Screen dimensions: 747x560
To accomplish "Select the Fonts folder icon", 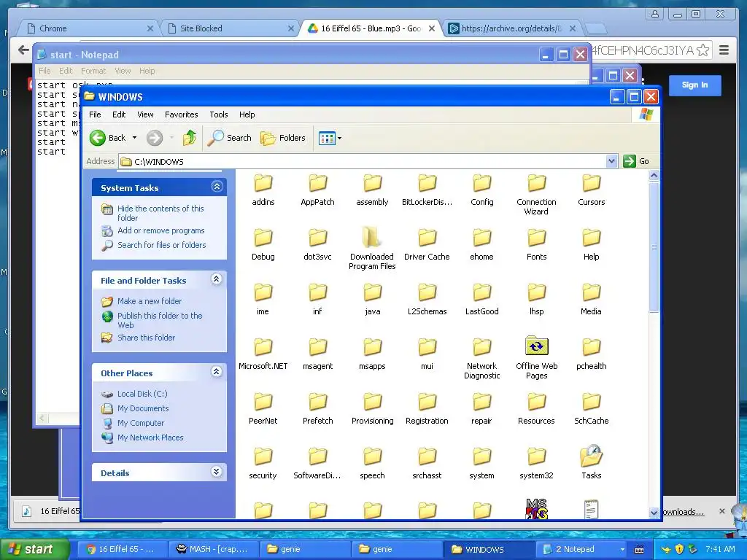I will [536, 238].
